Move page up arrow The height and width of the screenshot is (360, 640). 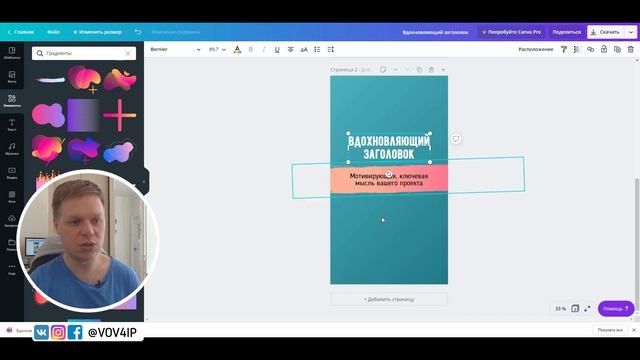(395, 70)
